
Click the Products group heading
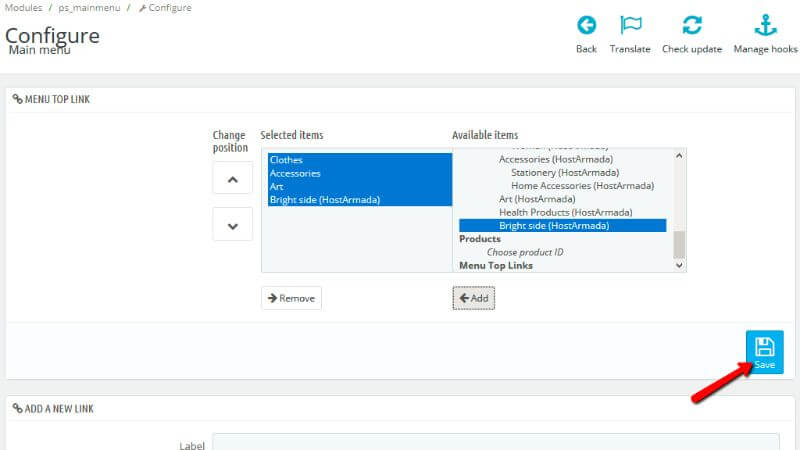pos(480,239)
